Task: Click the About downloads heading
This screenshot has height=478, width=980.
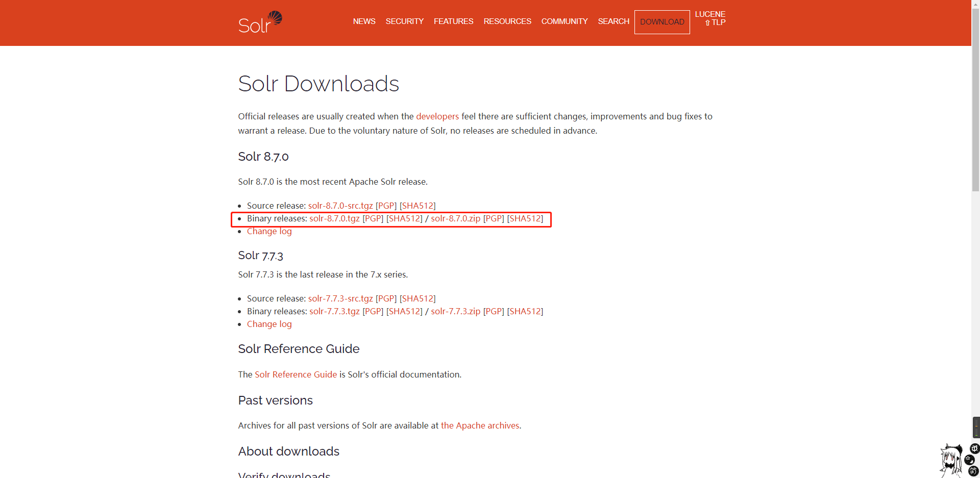Action: coord(288,451)
